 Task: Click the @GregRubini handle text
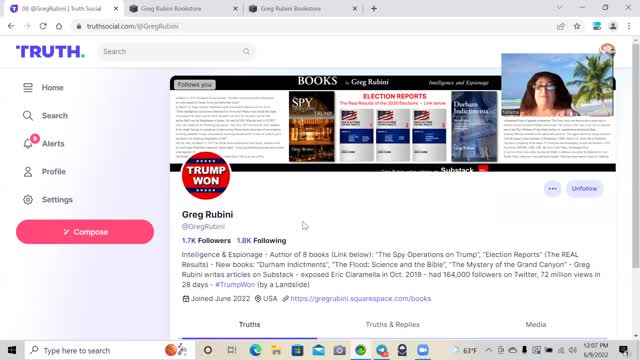203,227
